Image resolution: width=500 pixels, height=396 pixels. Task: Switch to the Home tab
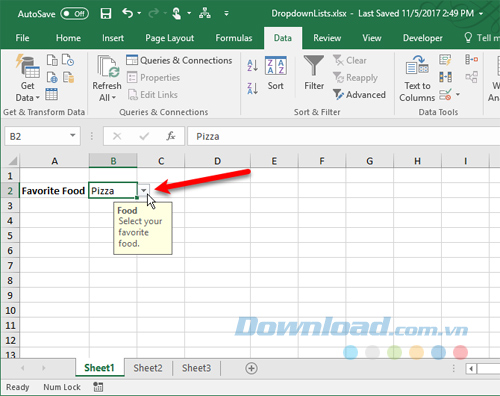(68, 38)
